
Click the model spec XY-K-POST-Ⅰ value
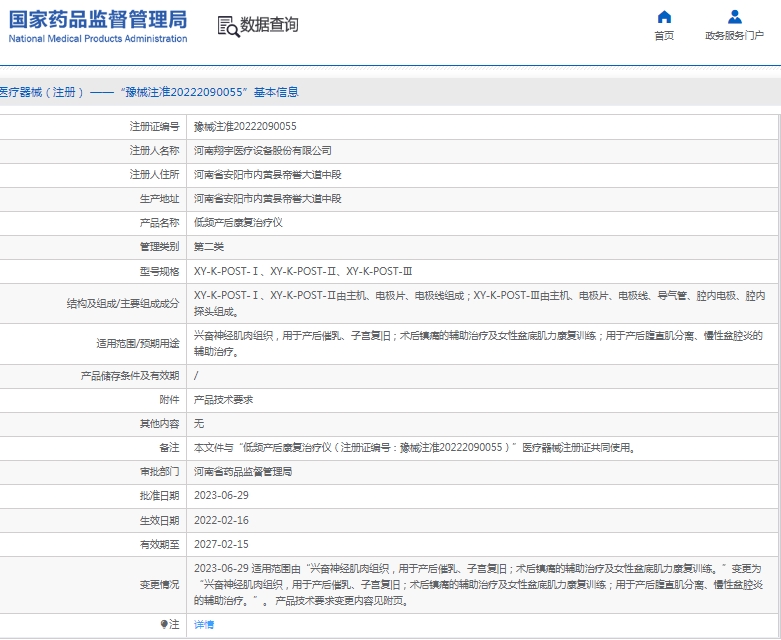[x=226, y=271]
